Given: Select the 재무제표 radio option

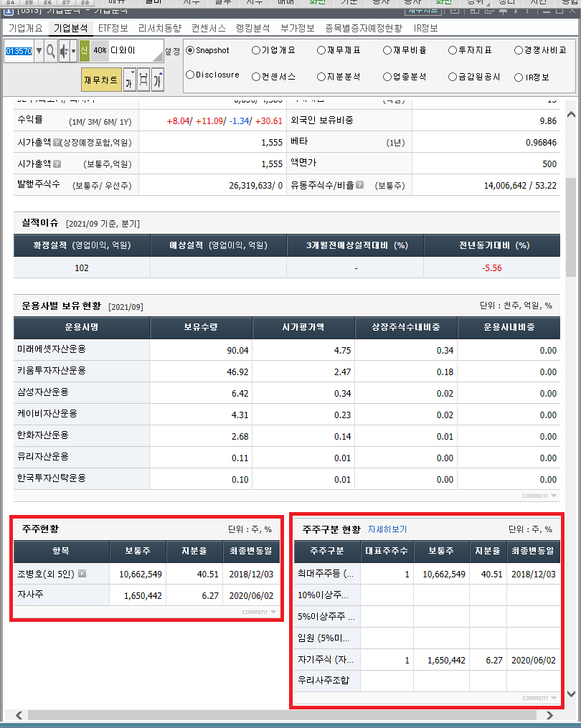Looking at the screenshot, I should click(x=321, y=50).
